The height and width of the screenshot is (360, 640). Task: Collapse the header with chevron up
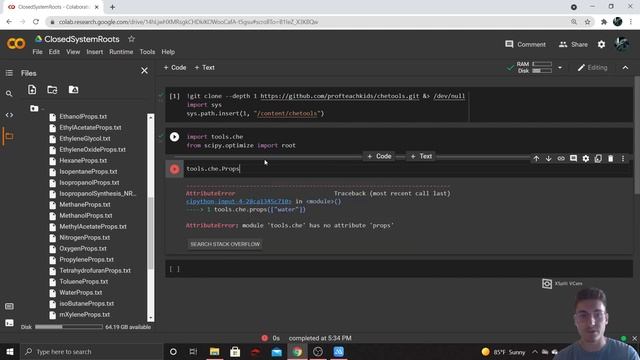click(625, 68)
